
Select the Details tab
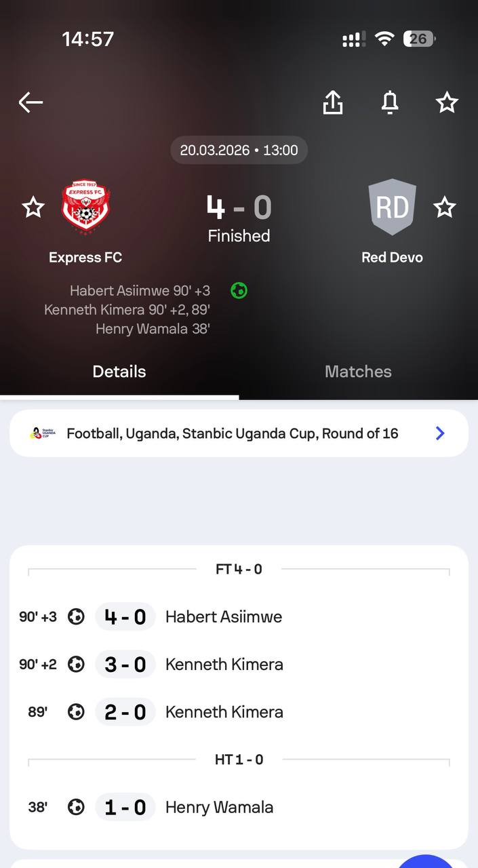pyautogui.click(x=119, y=372)
